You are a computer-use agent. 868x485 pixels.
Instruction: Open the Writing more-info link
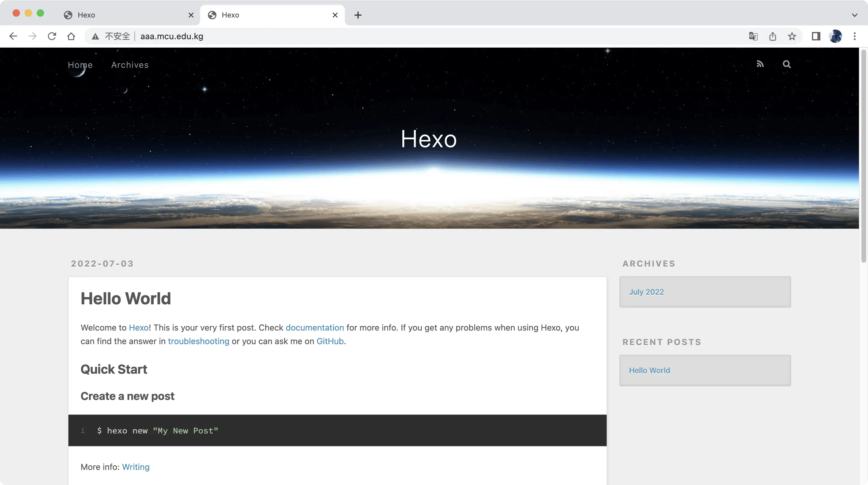click(136, 467)
